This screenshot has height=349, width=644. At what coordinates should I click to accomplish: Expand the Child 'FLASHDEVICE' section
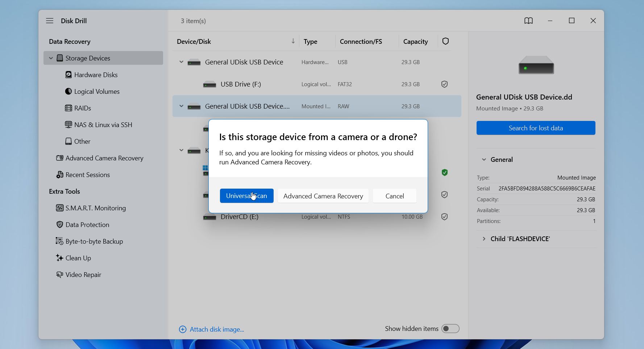[484, 239]
